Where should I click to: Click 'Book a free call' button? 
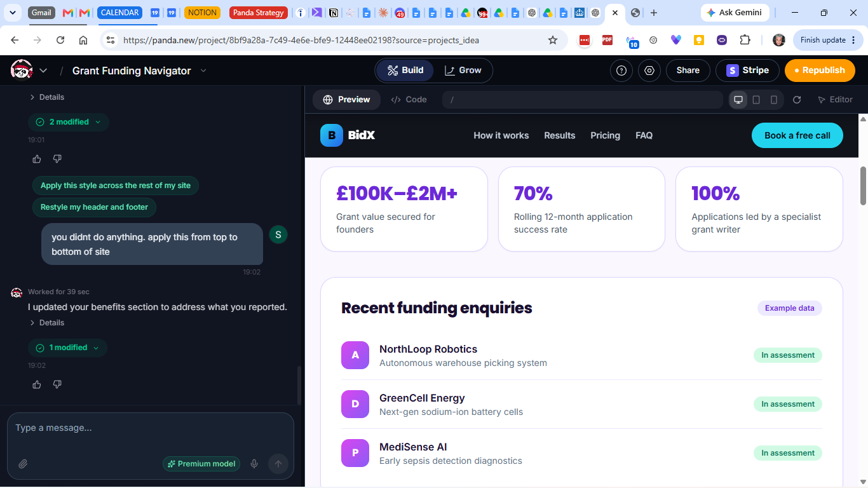797,135
